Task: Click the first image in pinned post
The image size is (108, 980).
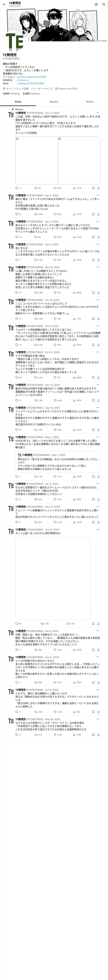Action: click(37, 160)
